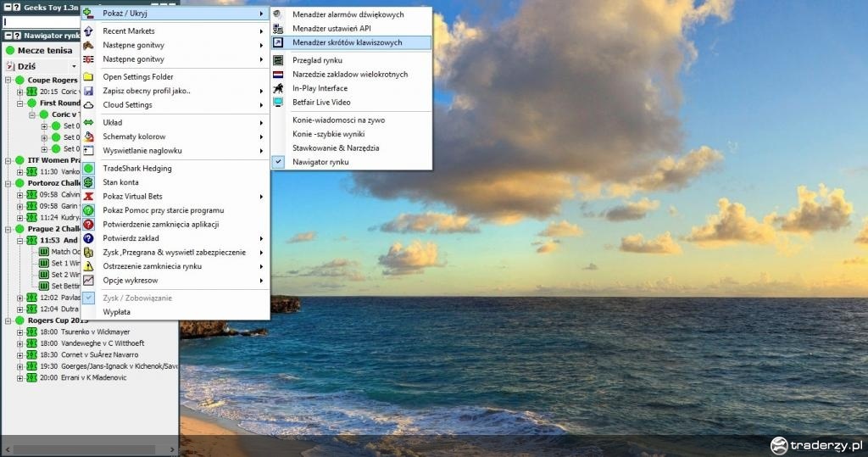Click the red icon beside Potwierdzenie zamknięcia aplikacji

tap(88, 225)
